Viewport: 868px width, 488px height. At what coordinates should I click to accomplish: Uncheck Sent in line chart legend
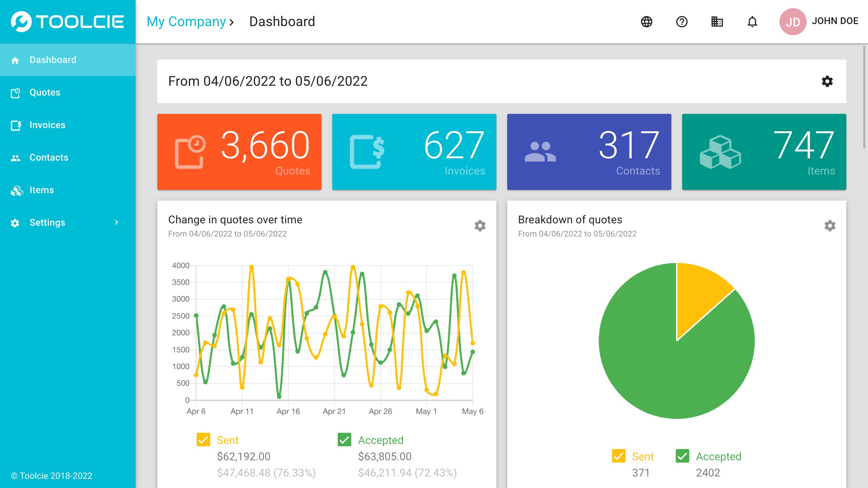coord(203,440)
